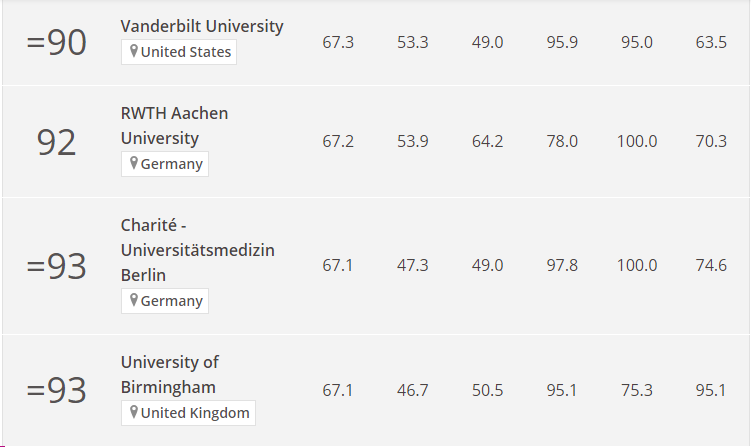This screenshot has height=447, width=751.
Task: Click RWTH Aachen's 100.0 score
Action: point(637,141)
